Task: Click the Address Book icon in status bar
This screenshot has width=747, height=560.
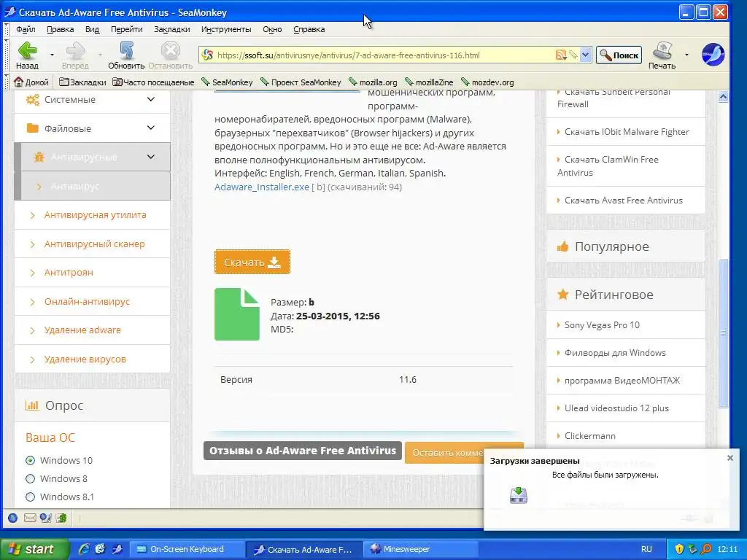Action: tap(61, 518)
